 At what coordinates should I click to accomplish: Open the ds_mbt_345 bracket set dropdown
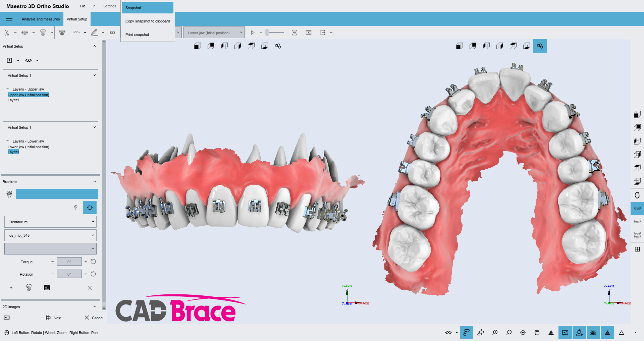[x=50, y=235]
